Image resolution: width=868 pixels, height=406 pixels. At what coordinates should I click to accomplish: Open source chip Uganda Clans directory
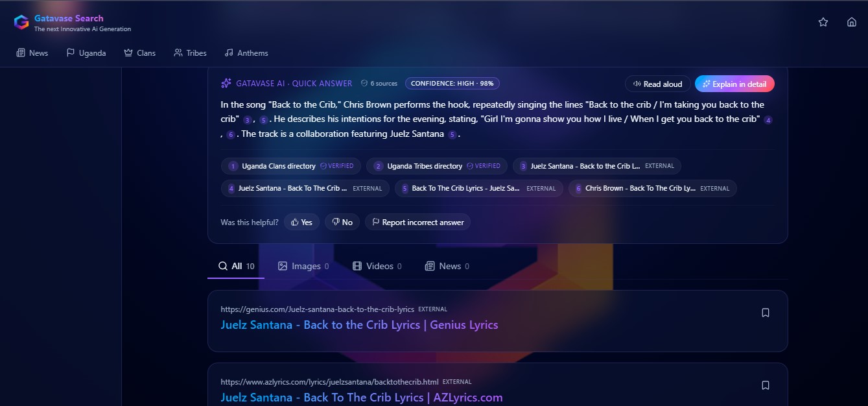click(291, 166)
